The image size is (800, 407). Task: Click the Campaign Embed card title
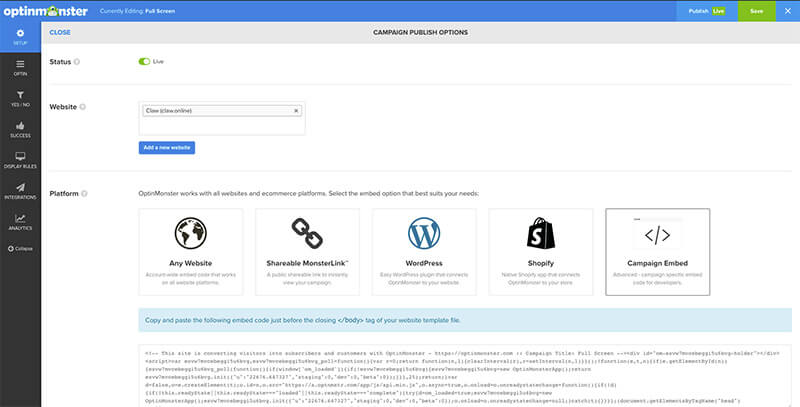point(658,263)
